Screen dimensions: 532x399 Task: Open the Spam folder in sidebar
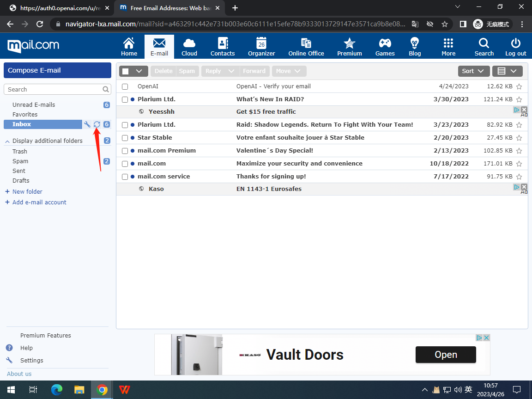pos(20,161)
